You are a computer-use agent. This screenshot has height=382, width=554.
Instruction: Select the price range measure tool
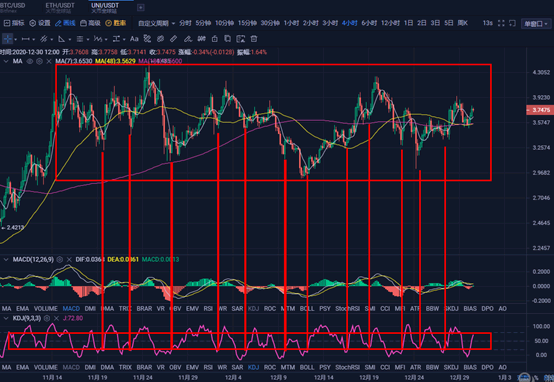[x=116, y=39]
